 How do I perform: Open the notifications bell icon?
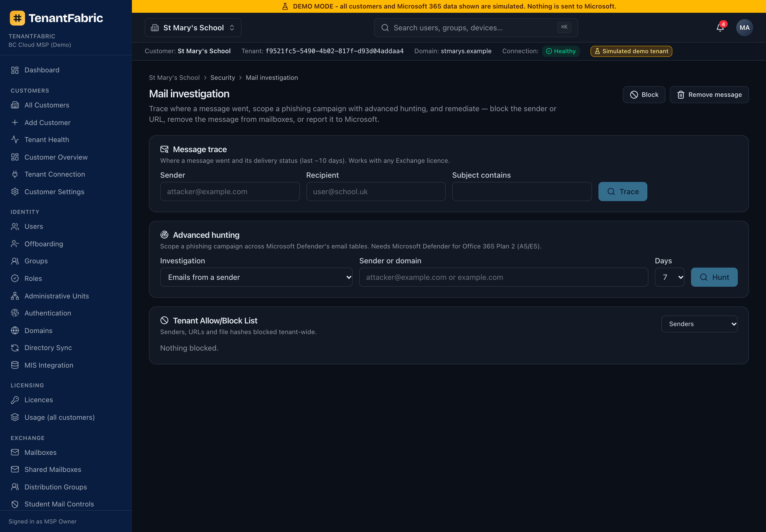point(720,28)
